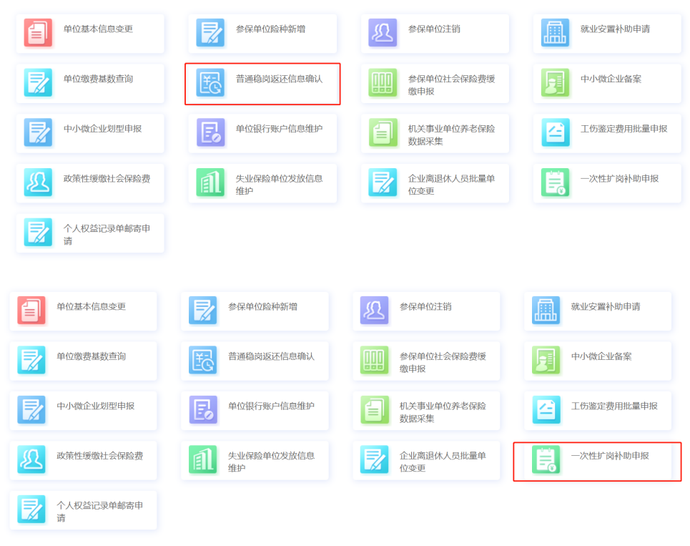Screen dimensions: 690x546
Task: Select 单位银行账户信息维护 text in upper grid
Action: (279, 128)
